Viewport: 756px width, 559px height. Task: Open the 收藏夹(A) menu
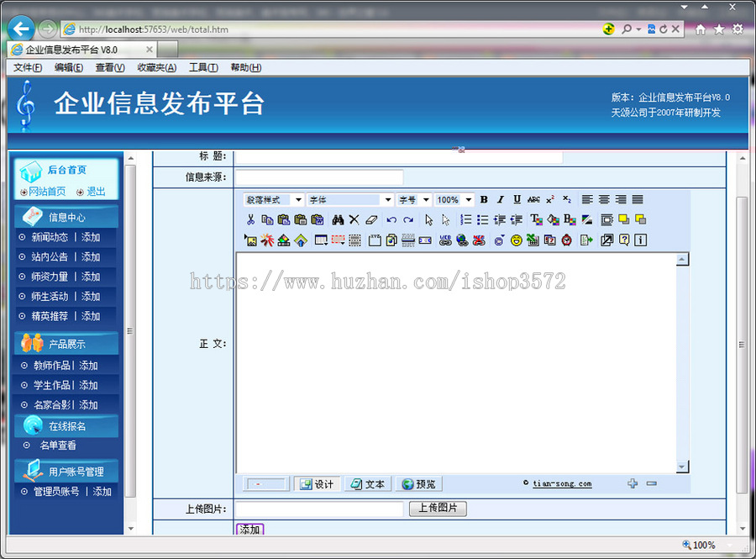click(x=157, y=67)
